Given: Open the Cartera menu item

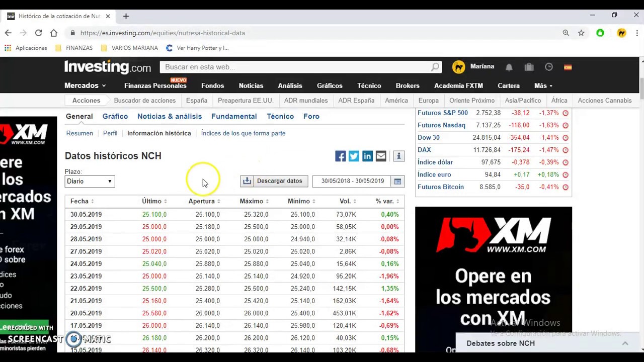Looking at the screenshot, I should click(509, 86).
